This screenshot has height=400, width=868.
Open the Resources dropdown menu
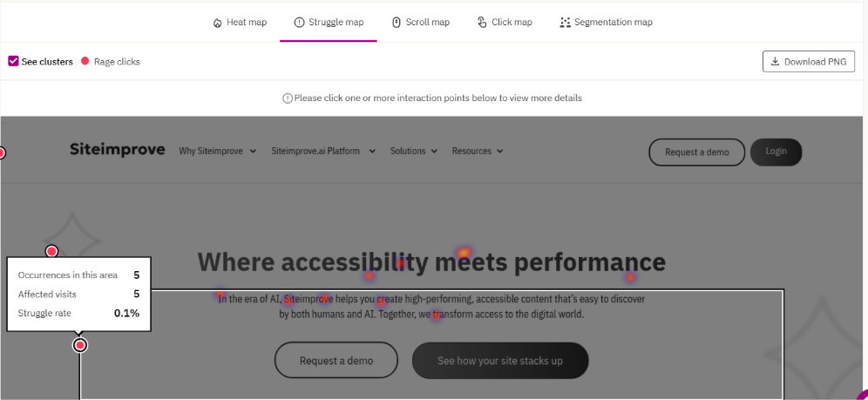point(477,151)
